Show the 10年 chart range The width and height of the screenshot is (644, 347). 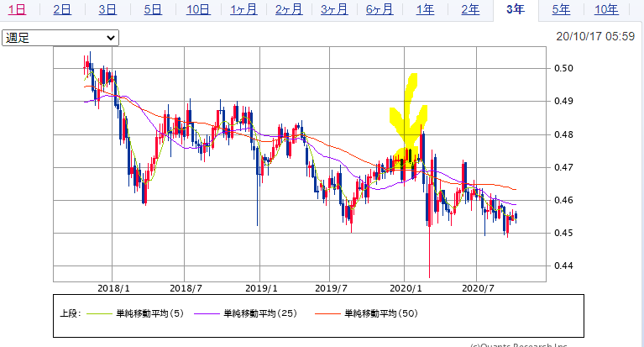[606, 9]
